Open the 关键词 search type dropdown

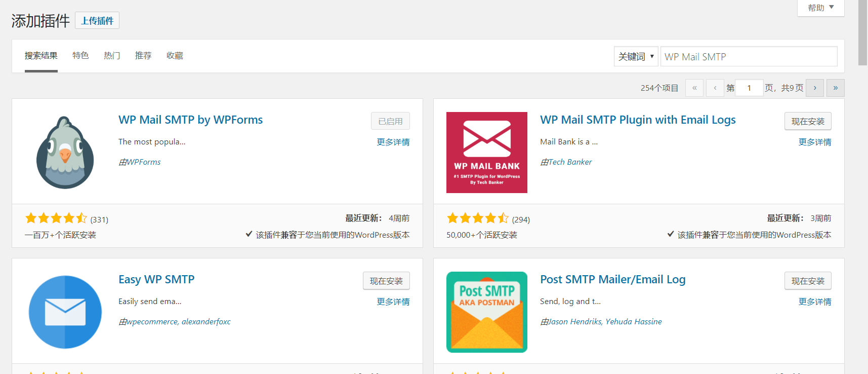[x=636, y=56]
